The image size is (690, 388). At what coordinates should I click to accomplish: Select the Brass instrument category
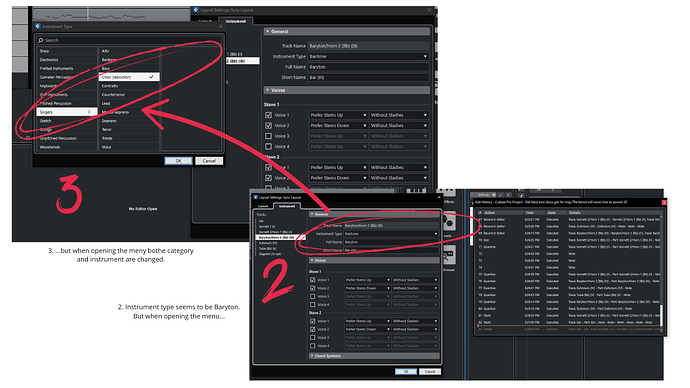[x=67, y=51]
